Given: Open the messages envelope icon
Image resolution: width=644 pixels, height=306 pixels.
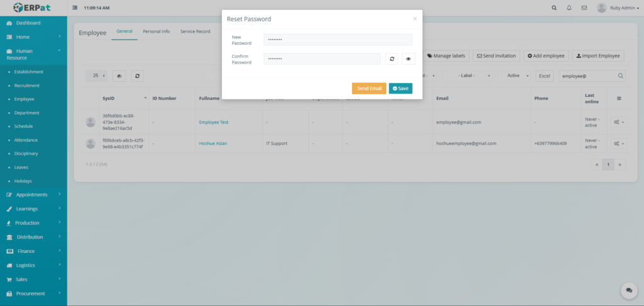Looking at the screenshot, I should click(x=584, y=8).
